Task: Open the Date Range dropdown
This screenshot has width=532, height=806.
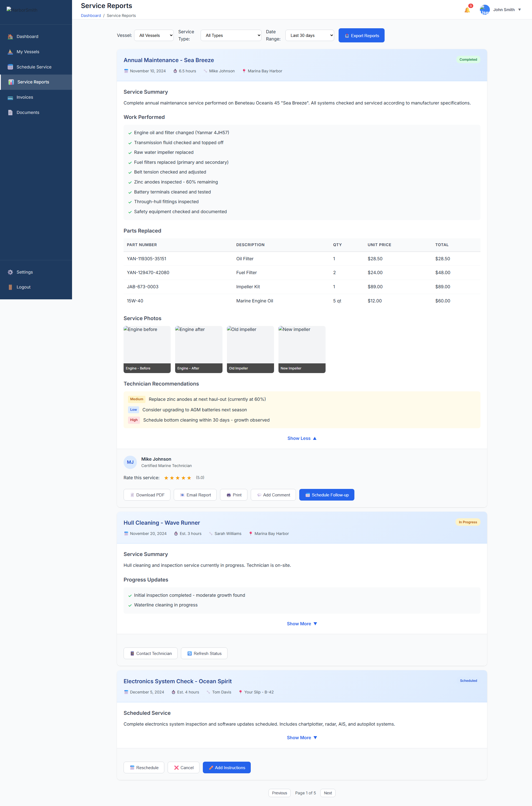Action: point(310,35)
